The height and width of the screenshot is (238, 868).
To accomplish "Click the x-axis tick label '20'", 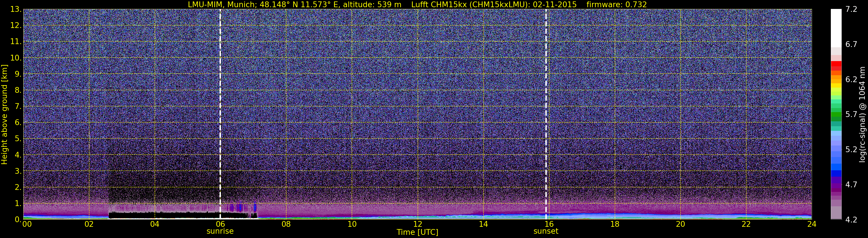I will click(680, 224).
